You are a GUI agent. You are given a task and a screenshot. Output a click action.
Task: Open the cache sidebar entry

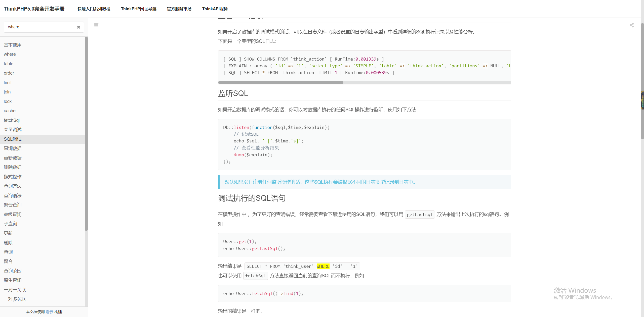[10, 111]
